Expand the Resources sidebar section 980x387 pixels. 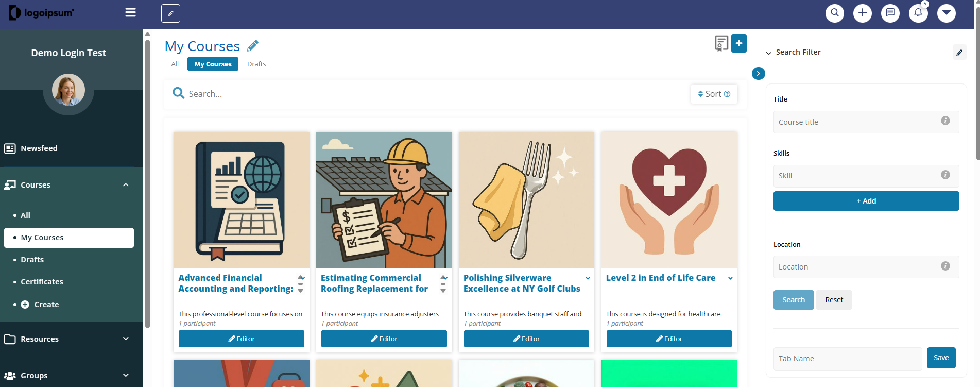[126, 339]
